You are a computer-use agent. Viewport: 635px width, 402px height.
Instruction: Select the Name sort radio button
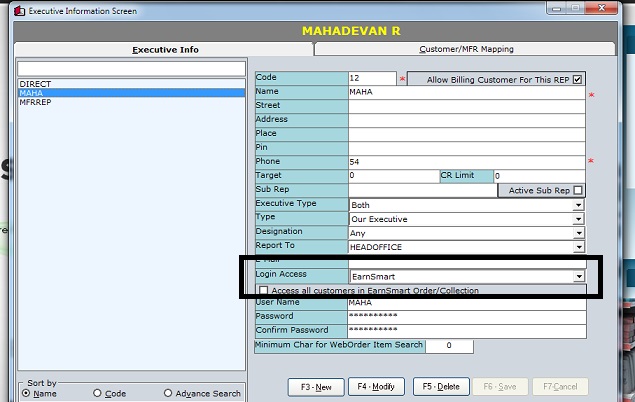click(26, 393)
